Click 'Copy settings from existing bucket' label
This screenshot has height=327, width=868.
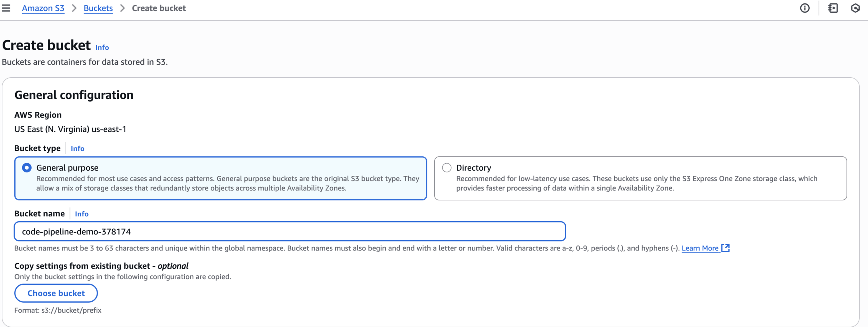(101, 266)
